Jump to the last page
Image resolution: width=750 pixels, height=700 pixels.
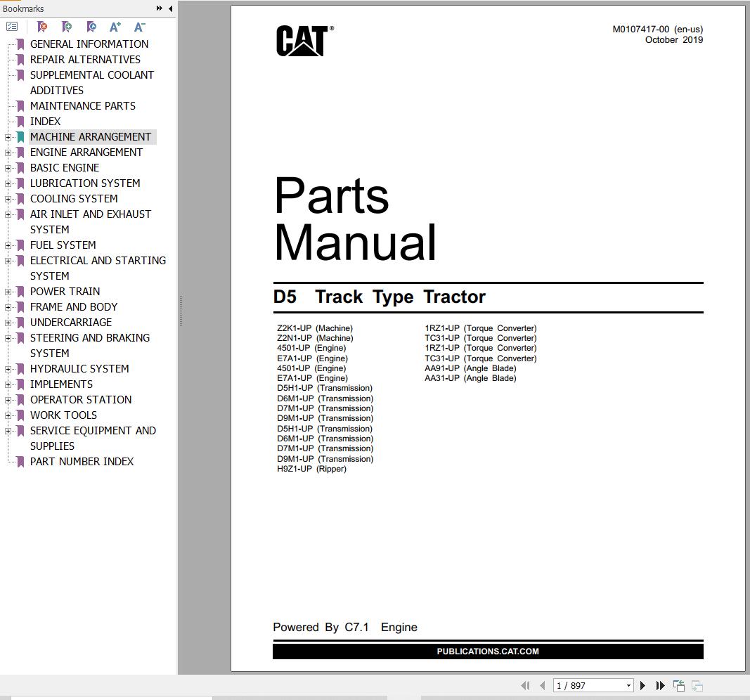coord(661,686)
